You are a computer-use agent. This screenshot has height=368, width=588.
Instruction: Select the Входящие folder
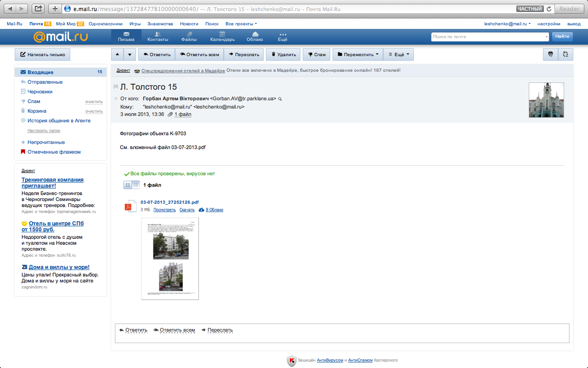click(40, 72)
